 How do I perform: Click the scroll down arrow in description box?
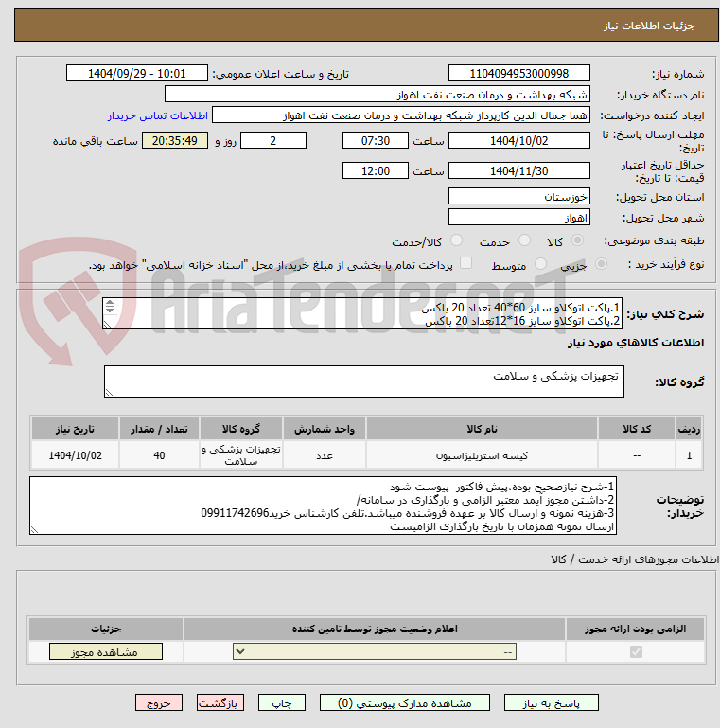click(110, 310)
